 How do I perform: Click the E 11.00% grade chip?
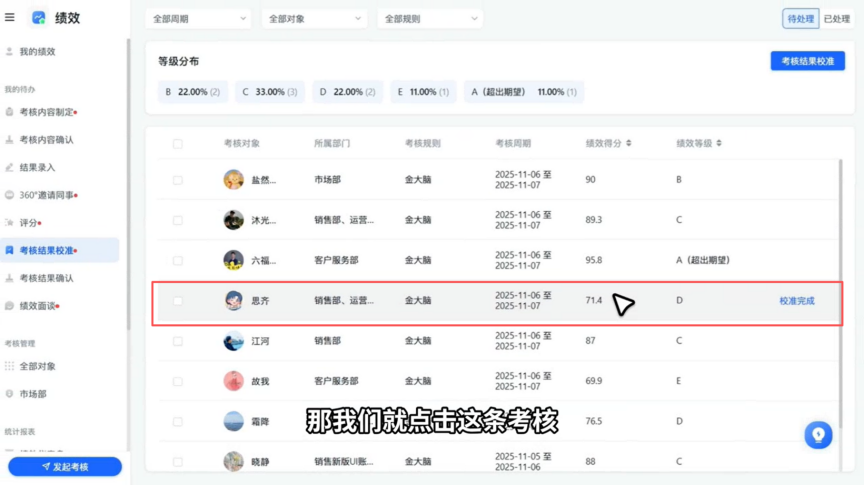[423, 92]
